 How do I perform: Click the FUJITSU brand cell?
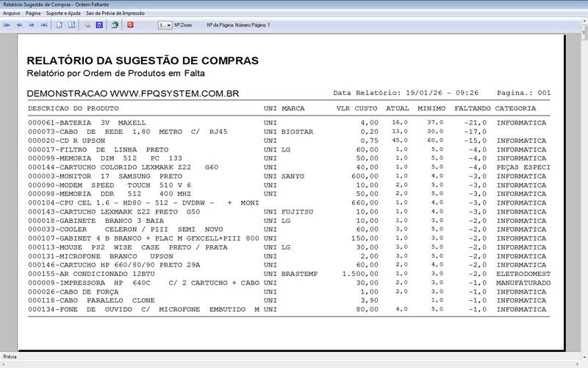tap(298, 212)
